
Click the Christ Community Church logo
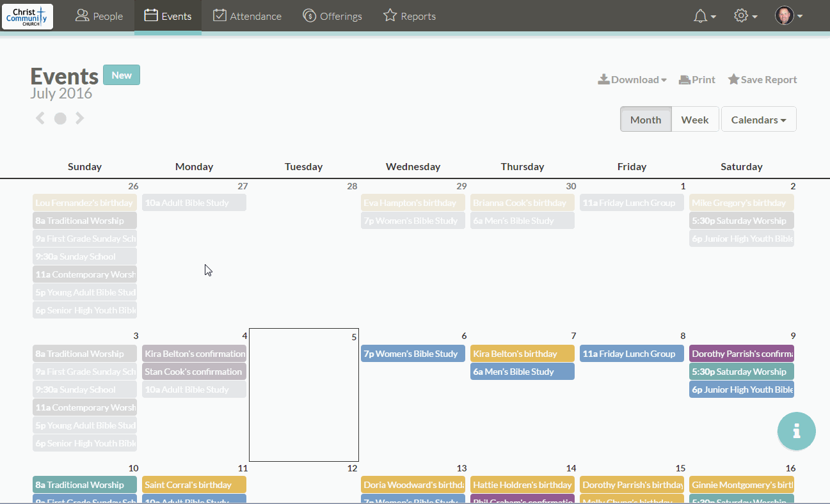(x=28, y=17)
